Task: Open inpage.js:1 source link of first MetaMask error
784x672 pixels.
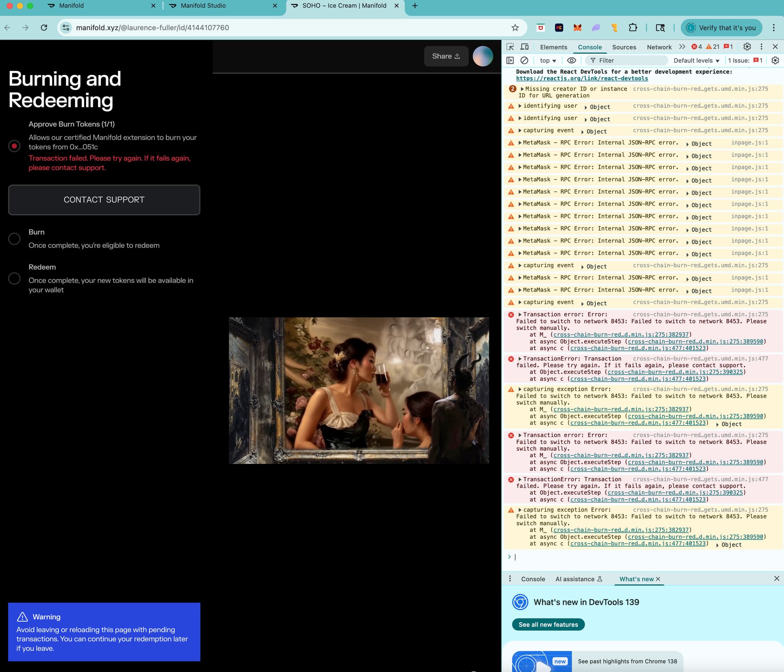Action: [x=750, y=143]
